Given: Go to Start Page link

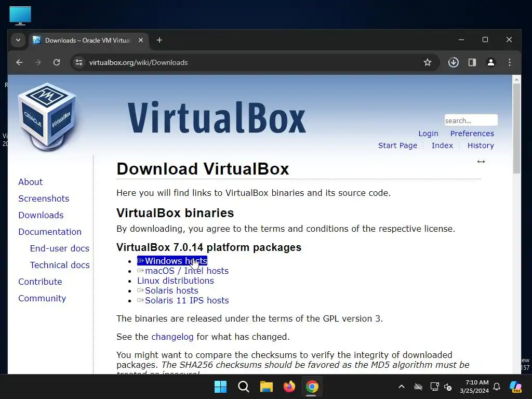Looking at the screenshot, I should 397,145.
